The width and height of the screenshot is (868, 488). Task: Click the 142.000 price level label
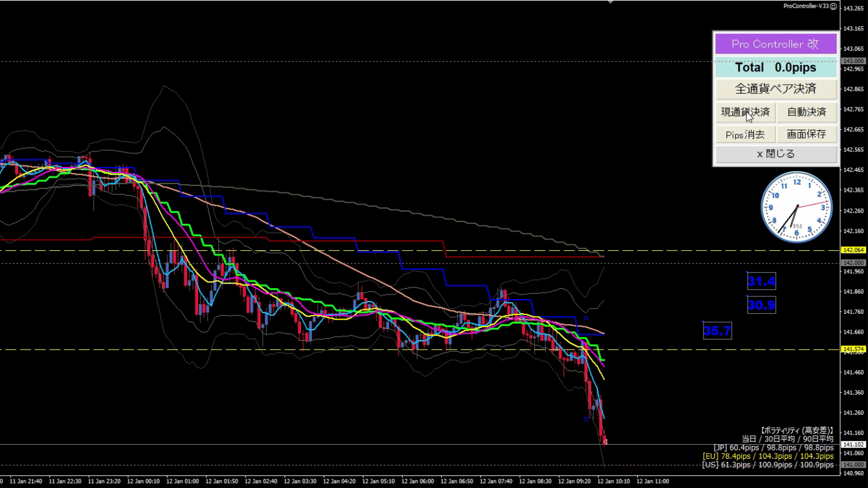point(853,263)
